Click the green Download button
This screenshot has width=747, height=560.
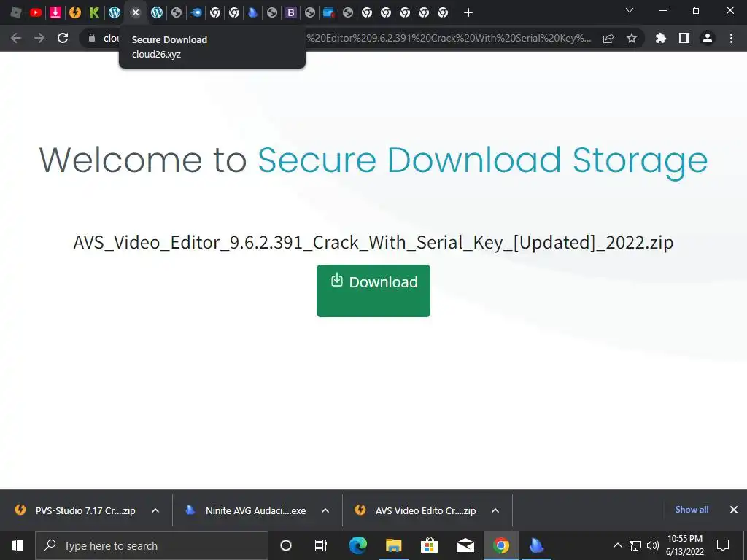(373, 290)
